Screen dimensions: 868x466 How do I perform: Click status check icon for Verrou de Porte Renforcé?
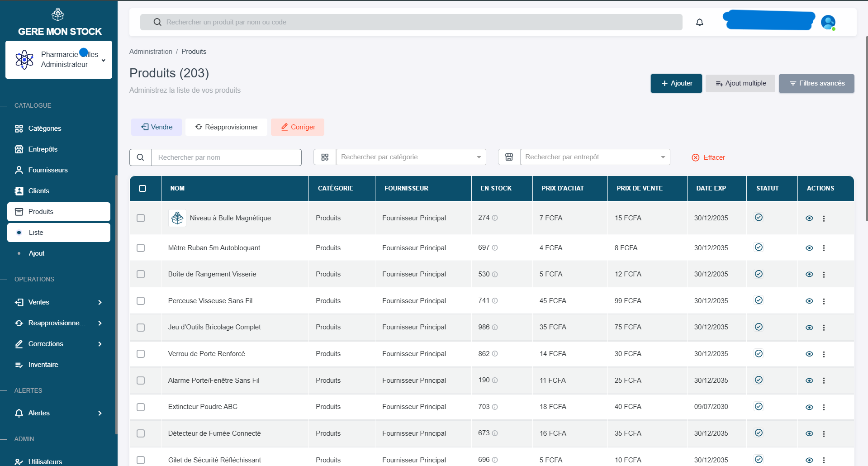(x=759, y=353)
